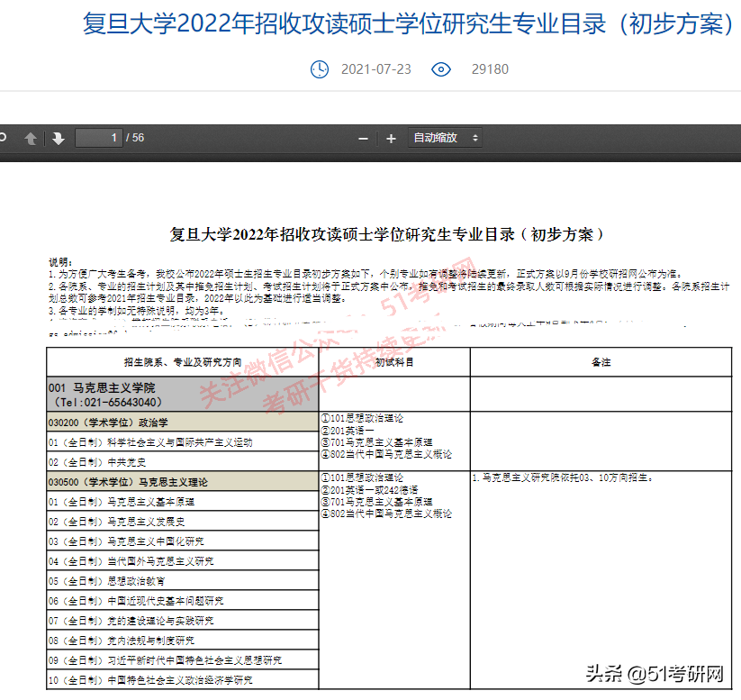Click the eye icon beside the view count

(x=440, y=69)
